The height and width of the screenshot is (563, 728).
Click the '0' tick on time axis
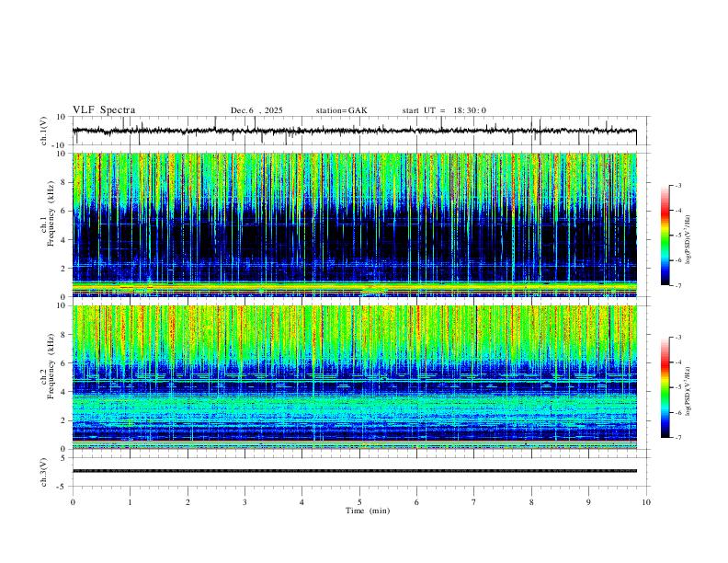pos(73,502)
